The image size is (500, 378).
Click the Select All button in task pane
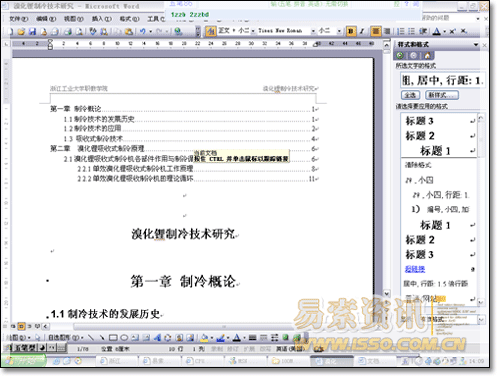[x=410, y=95]
